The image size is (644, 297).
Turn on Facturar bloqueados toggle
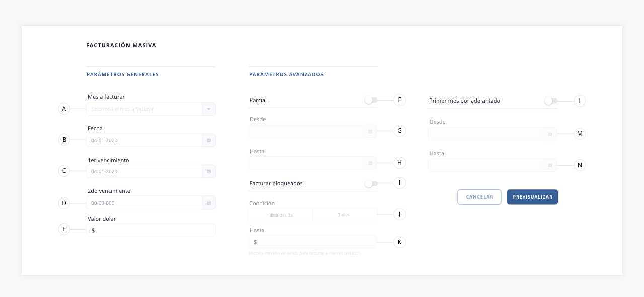click(x=371, y=184)
